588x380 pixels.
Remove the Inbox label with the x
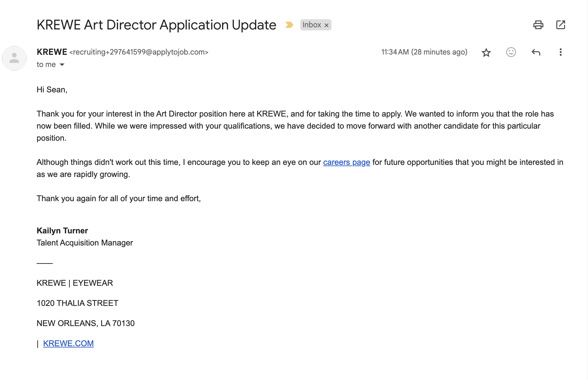326,25
